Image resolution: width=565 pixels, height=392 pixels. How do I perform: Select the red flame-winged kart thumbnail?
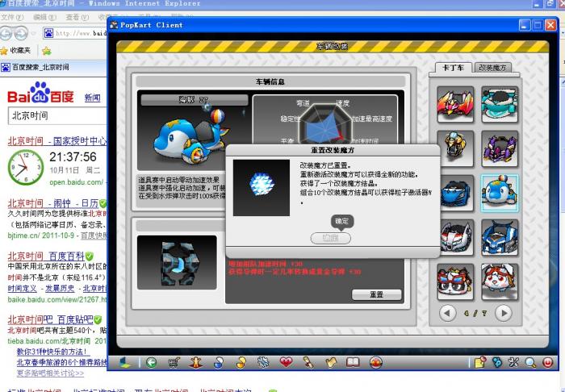pyautogui.click(x=455, y=104)
